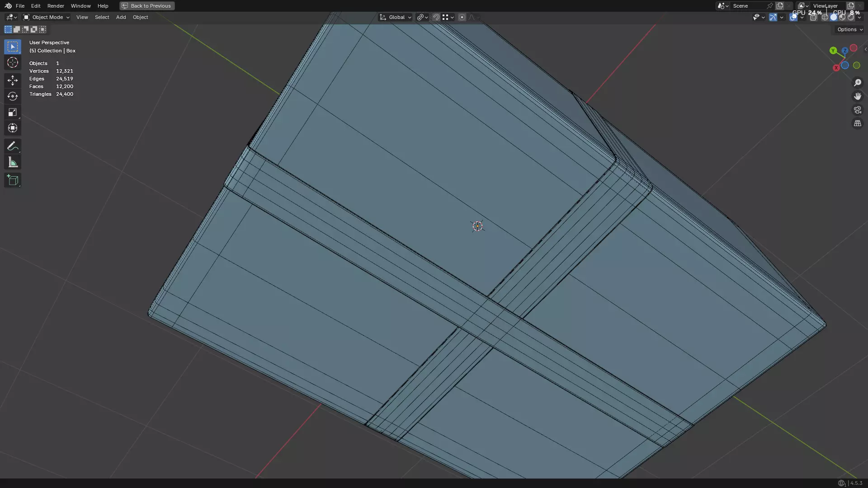Viewport: 868px width, 488px height.
Task: Switch to Solid shading
Action: pyautogui.click(x=834, y=17)
